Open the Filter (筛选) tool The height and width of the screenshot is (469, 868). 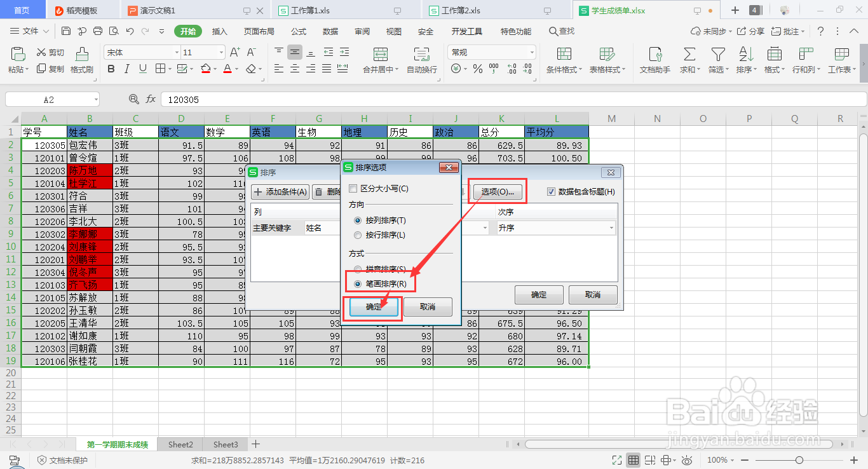[x=717, y=60]
